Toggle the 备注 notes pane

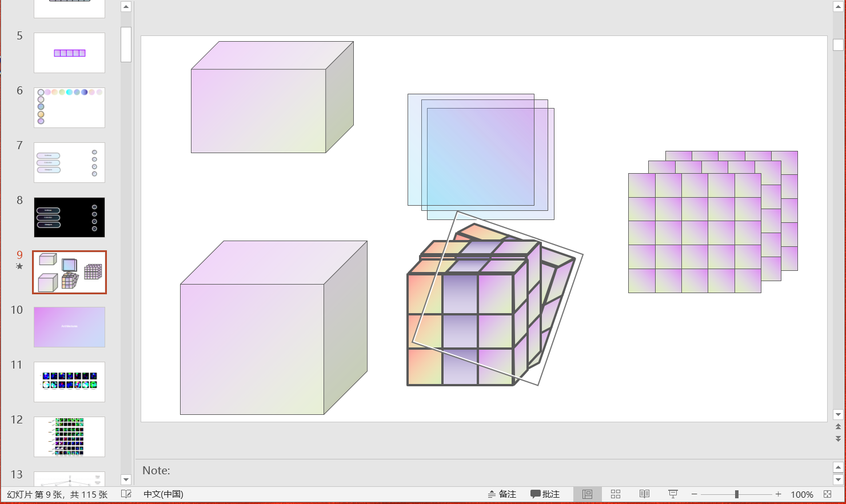(502, 494)
